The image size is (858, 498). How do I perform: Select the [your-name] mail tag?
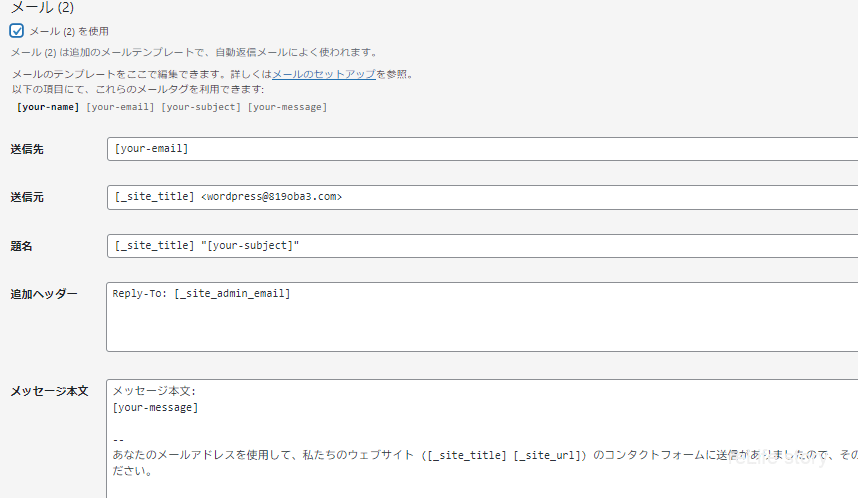tap(48, 107)
